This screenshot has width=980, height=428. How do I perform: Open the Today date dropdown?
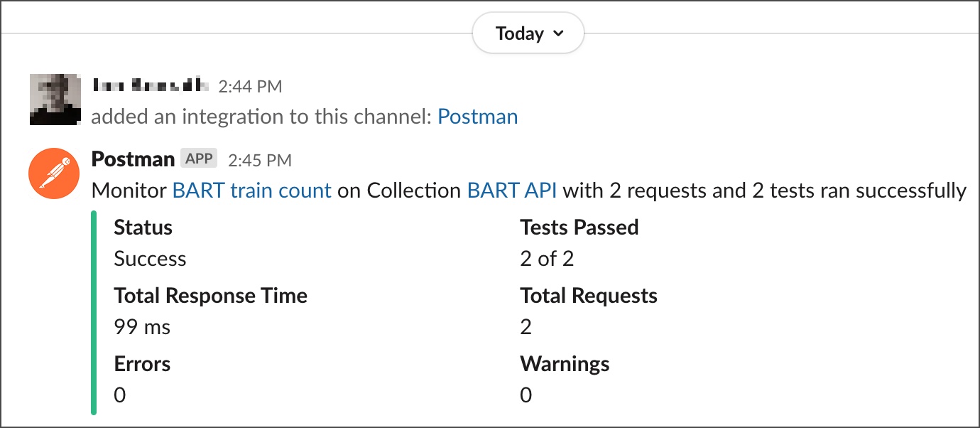(528, 33)
